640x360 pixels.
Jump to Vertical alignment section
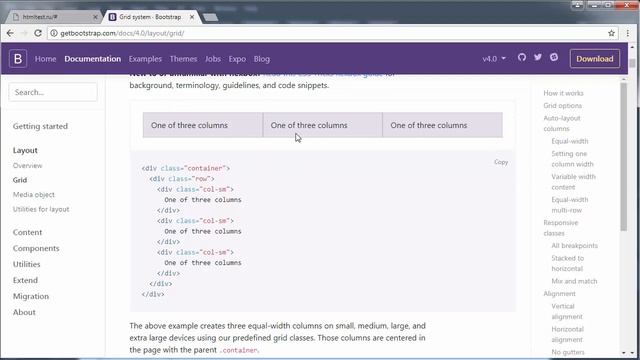coord(567,311)
